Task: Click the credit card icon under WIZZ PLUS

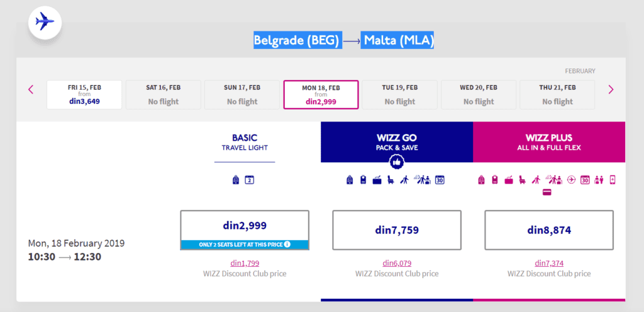Action: 547,192
